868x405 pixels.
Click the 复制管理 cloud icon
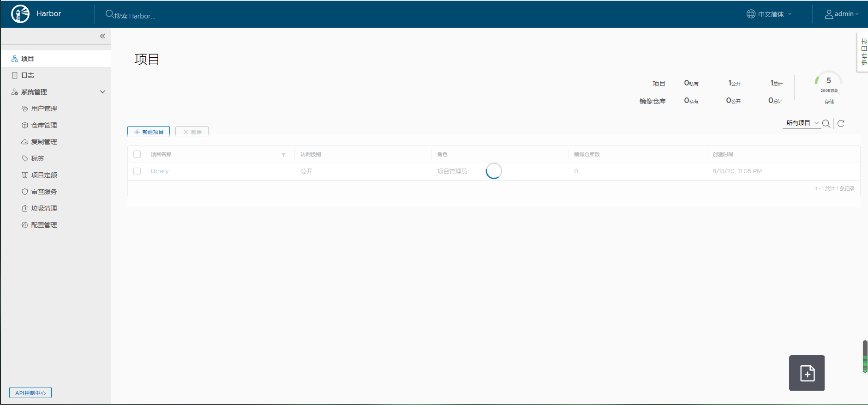(25, 142)
